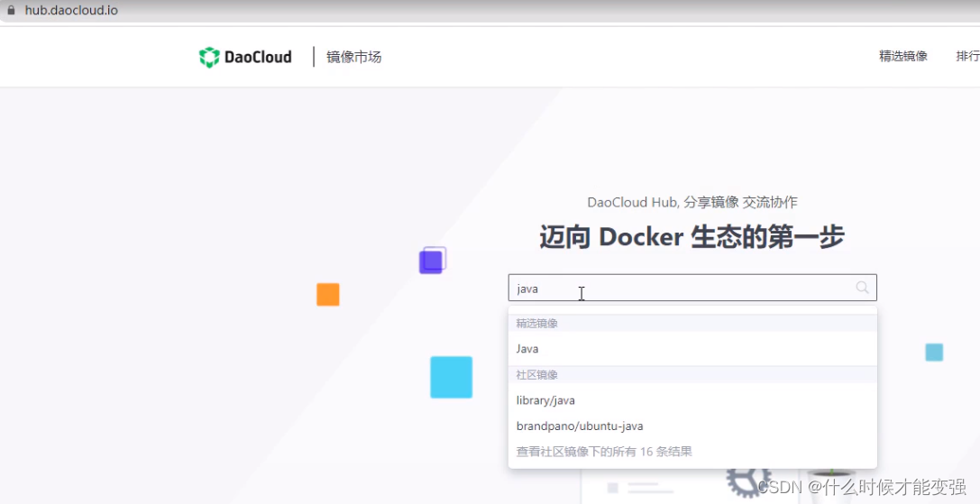Screen dimensions: 980x504
Task: Click the hub.daocloud.io address bar URL
Action: click(x=71, y=10)
